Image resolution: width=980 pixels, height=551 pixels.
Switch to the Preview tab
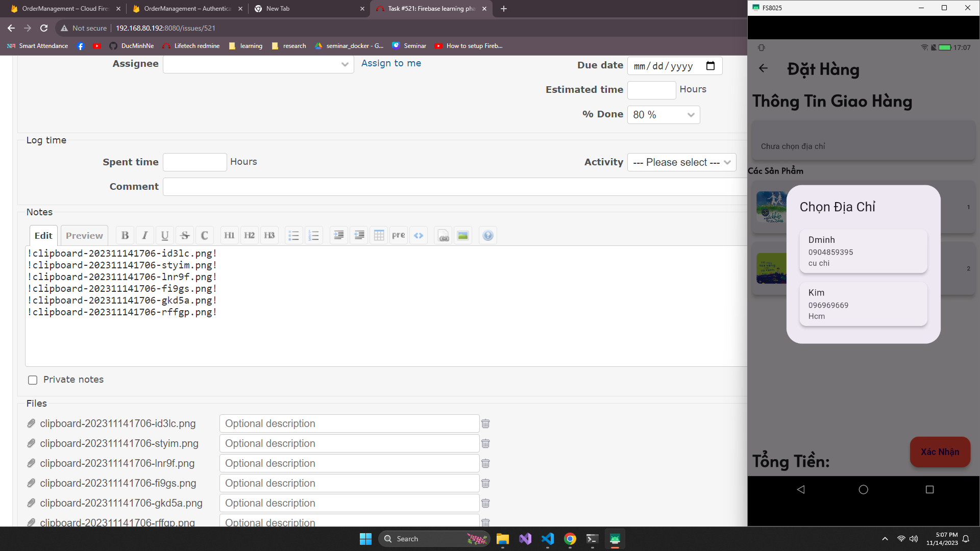coord(84,235)
